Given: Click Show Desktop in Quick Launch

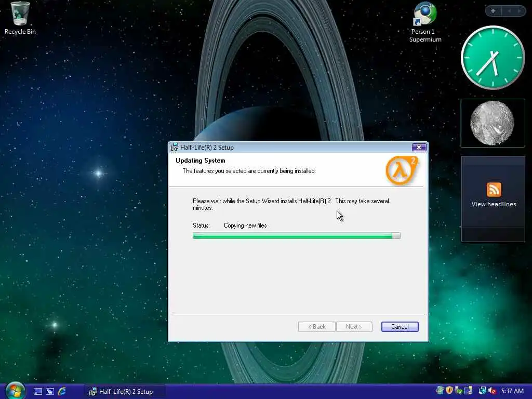Looking at the screenshot, I should pyautogui.click(x=37, y=392).
